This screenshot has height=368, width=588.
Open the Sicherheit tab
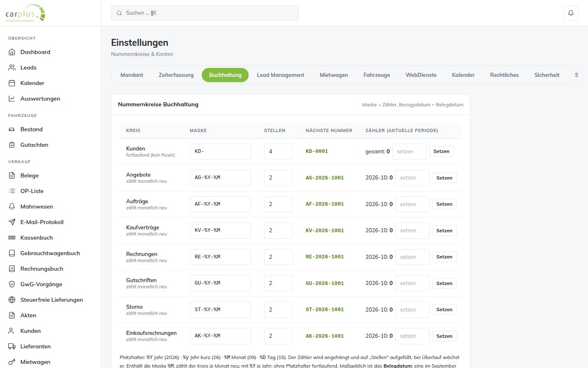coord(547,75)
